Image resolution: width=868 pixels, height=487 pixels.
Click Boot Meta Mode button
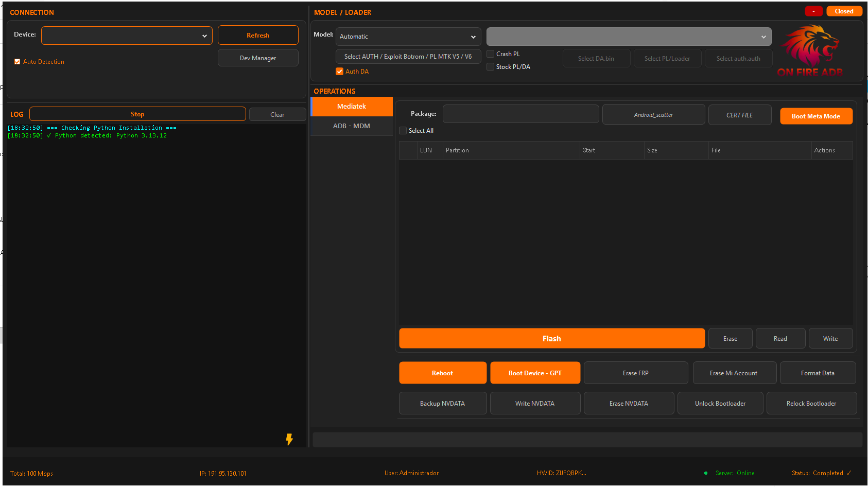tap(816, 116)
